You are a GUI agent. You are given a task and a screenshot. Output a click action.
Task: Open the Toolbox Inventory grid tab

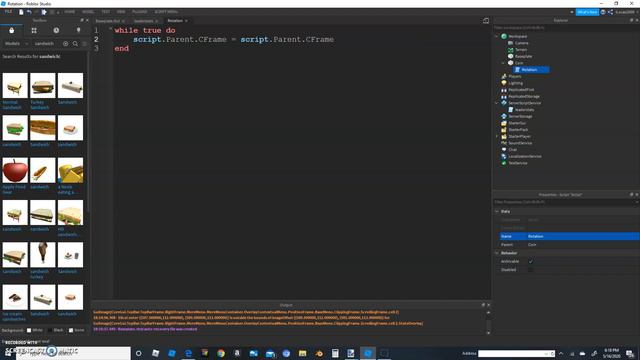coord(34,30)
